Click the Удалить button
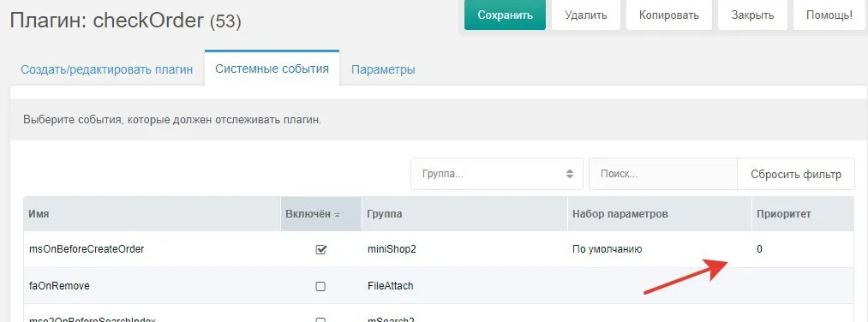This screenshot has width=868, height=322. coord(586,15)
